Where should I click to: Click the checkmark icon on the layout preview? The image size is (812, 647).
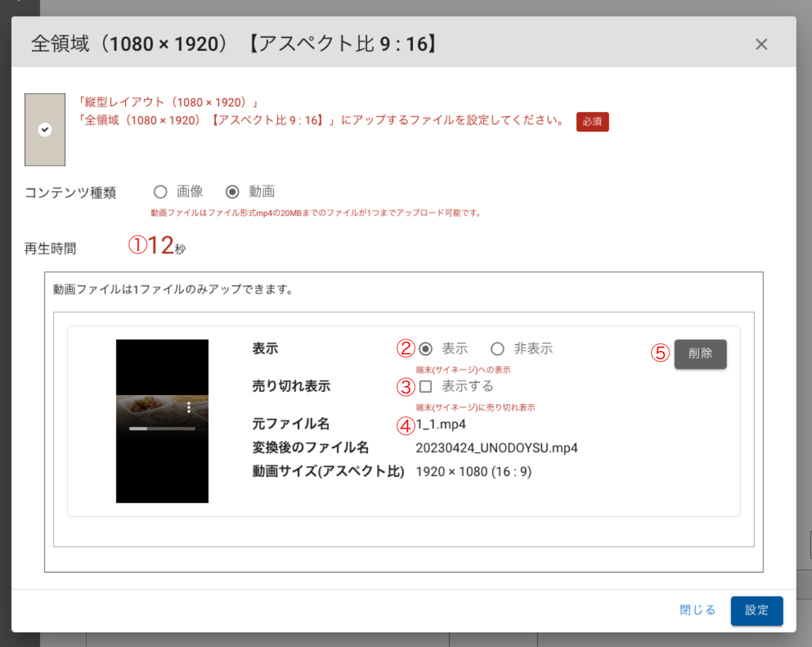(45, 130)
